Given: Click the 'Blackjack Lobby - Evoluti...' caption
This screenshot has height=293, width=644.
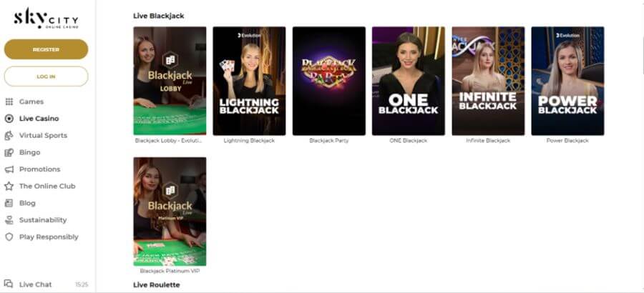Looking at the screenshot, I should (x=169, y=141).
